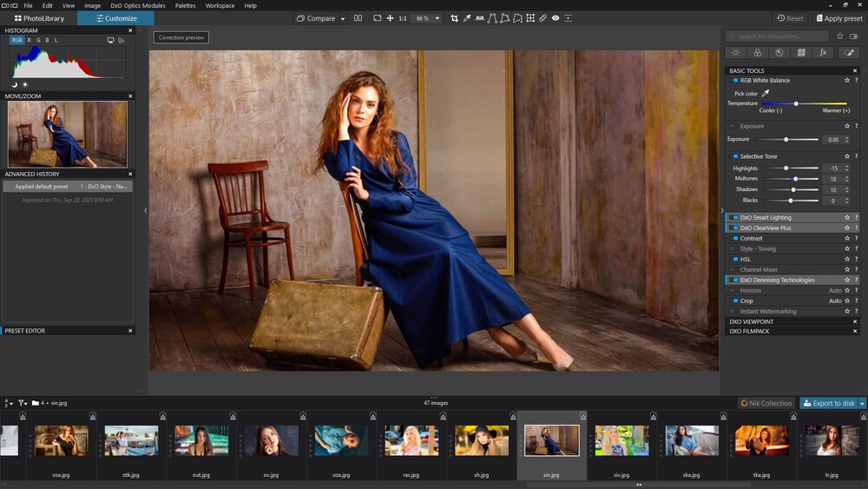Click Apply preset button
Image resolution: width=868 pixels, height=489 pixels.
[838, 18]
